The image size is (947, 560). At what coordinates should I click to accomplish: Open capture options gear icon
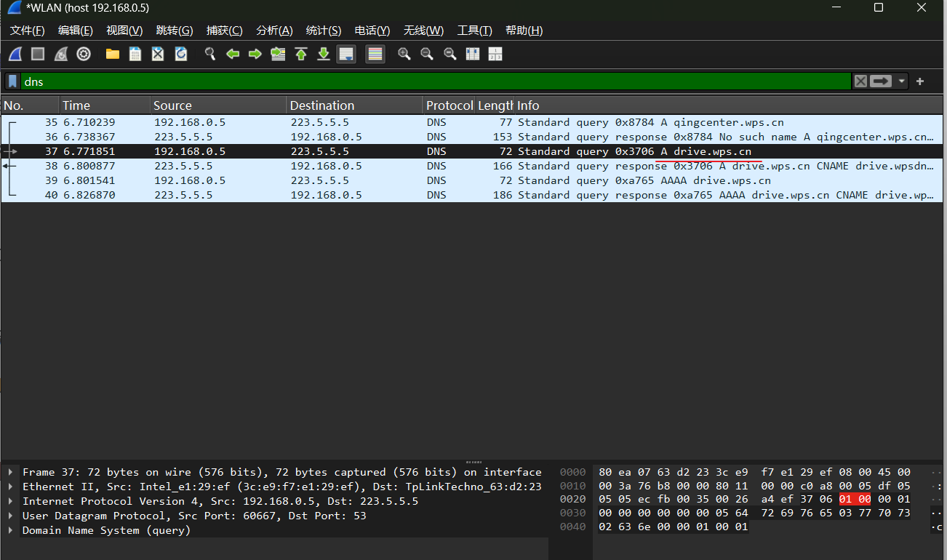[84, 54]
